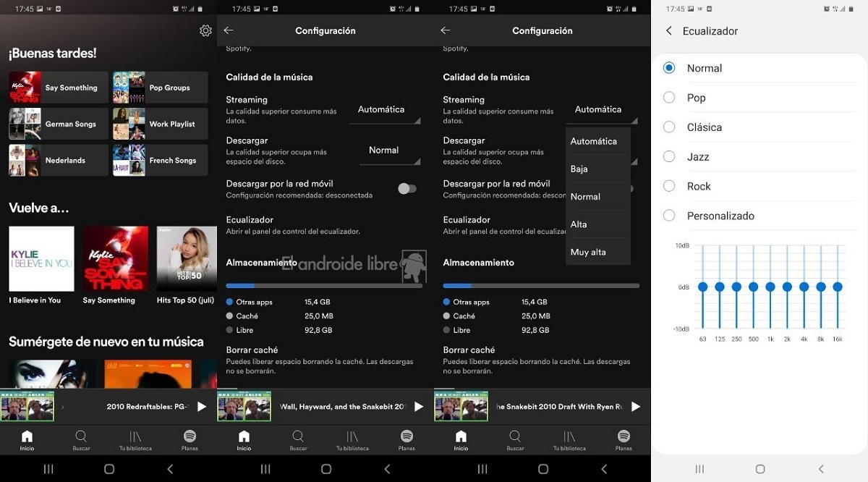868x482 pixels.
Task: Open Streaming Automática dropdown above the Descargar Normal dropdown
Action: [385, 110]
